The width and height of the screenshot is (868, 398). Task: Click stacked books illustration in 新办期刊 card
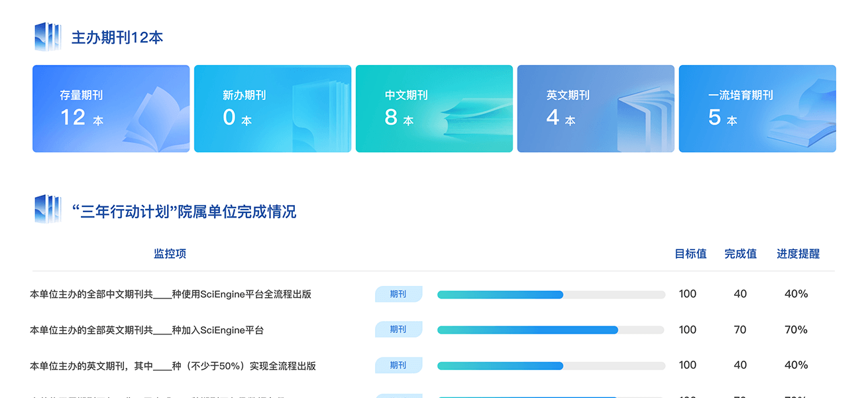pyautogui.click(x=321, y=117)
